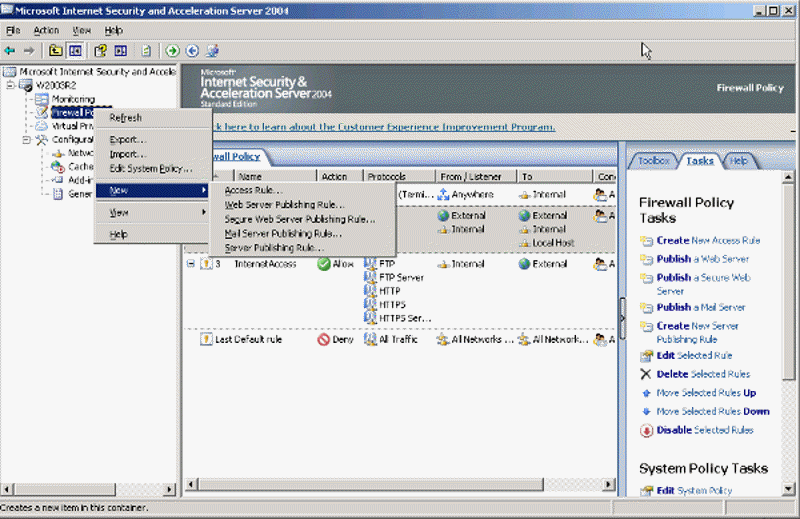Viewport: 800px width, 519px height.
Task: Click the Back arrow toolbar icon
Action: coord(10,51)
